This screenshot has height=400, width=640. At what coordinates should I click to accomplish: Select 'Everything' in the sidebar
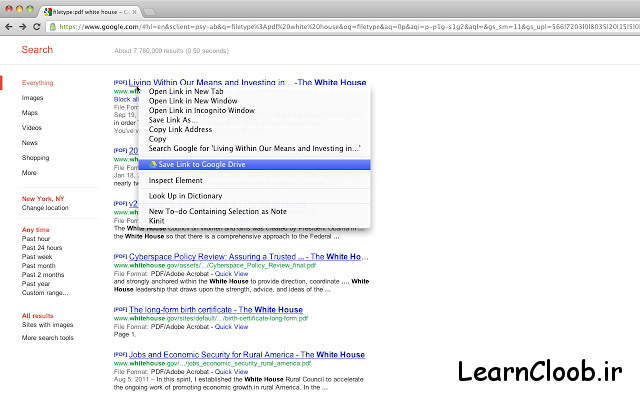coord(38,83)
